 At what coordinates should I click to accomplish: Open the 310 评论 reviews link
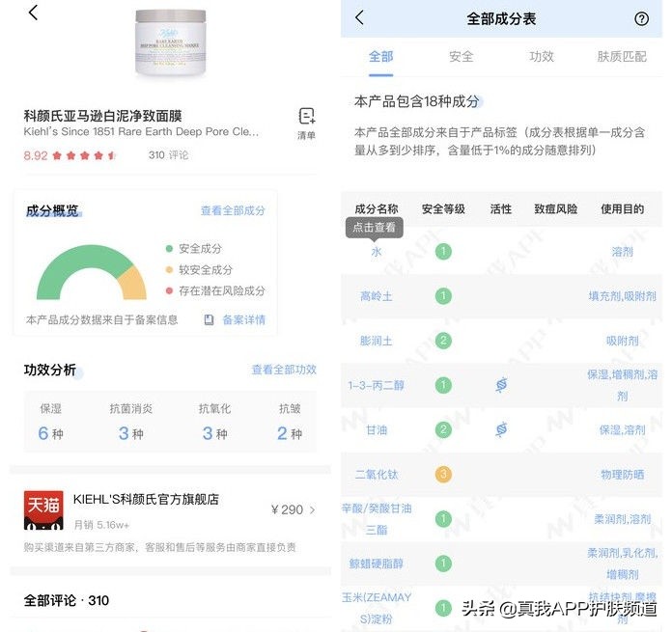point(168,155)
